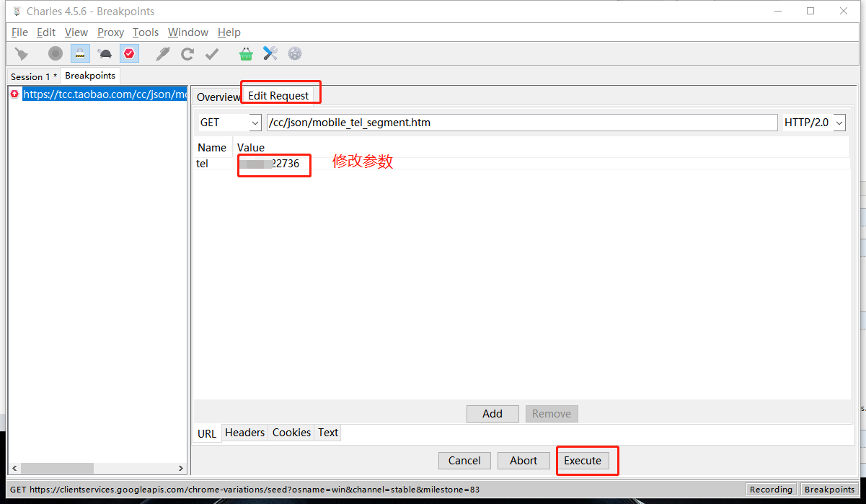866x504 pixels.
Task: Open Settings gear icon in toolbar
Action: 295,53
